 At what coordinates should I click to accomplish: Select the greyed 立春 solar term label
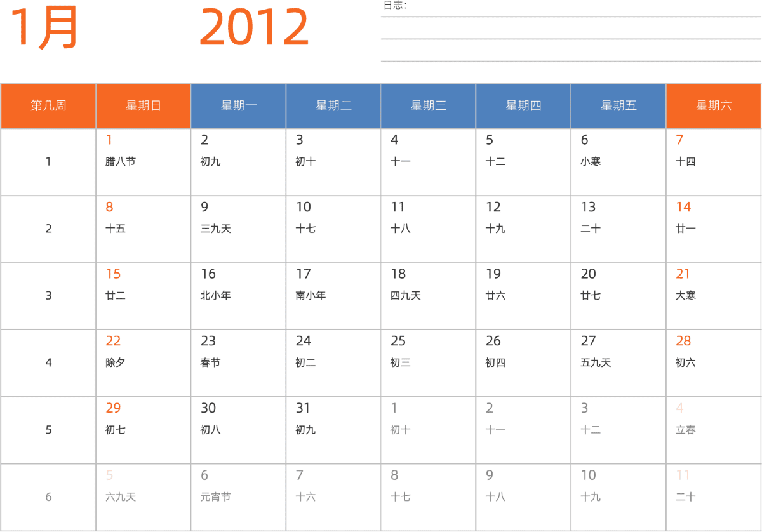686,430
